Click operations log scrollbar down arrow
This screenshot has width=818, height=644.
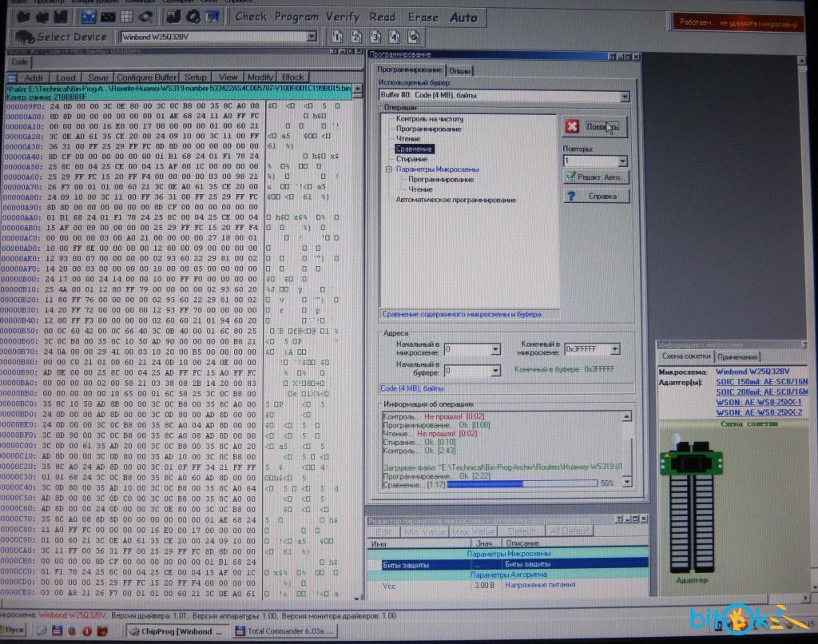628,482
